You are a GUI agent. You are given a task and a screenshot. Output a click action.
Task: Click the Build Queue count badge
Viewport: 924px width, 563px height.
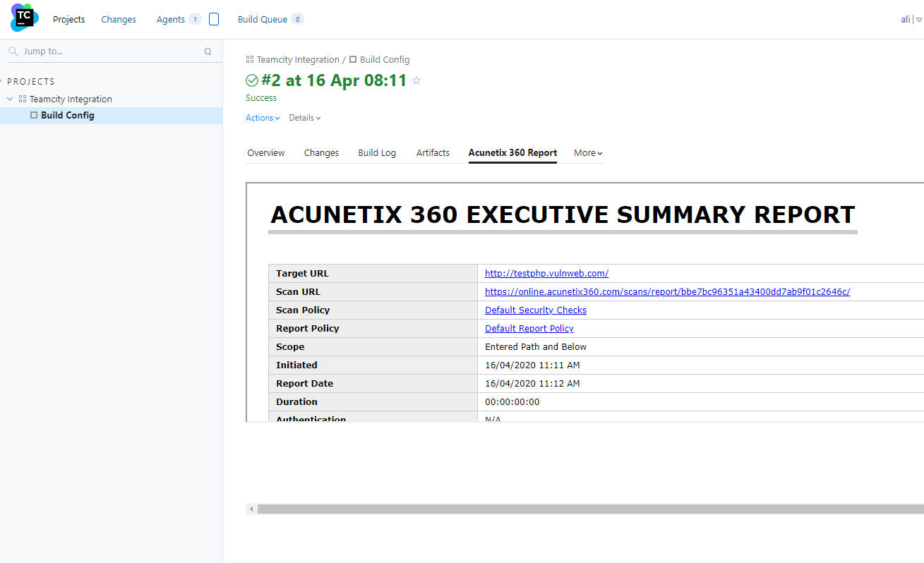click(x=297, y=19)
